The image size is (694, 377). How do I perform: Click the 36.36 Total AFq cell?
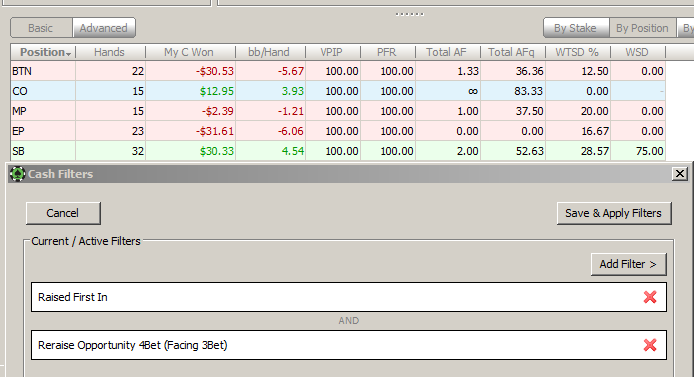point(513,71)
